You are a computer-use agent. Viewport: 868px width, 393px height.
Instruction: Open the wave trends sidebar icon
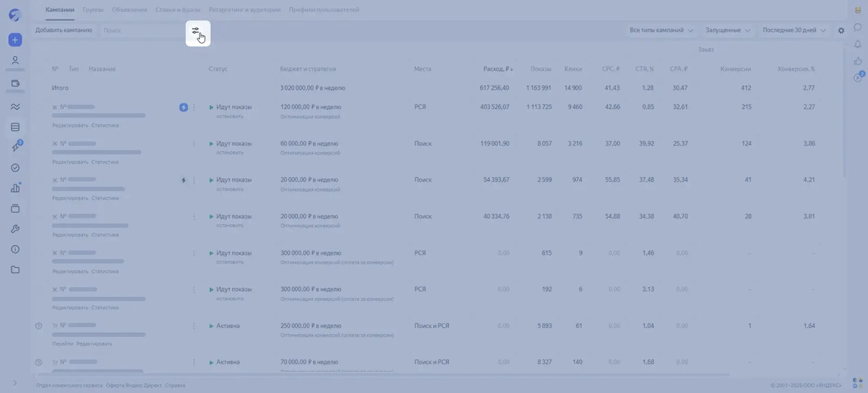click(15, 107)
